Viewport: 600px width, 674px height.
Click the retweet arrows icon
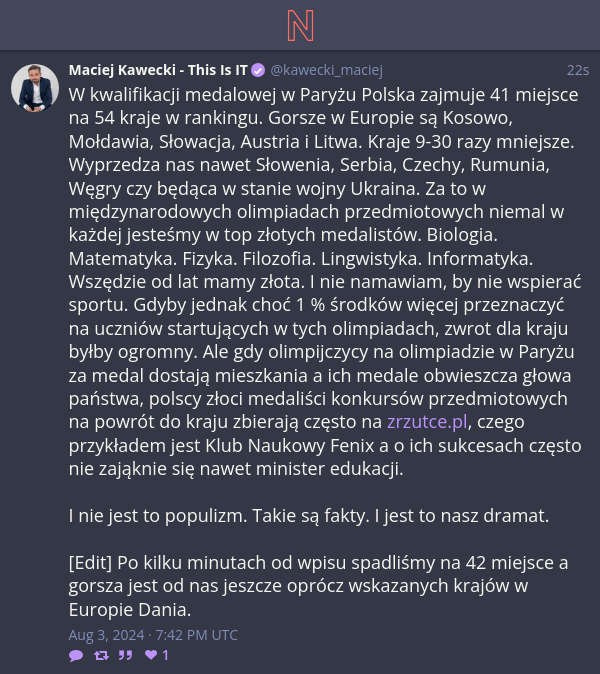tap(101, 655)
